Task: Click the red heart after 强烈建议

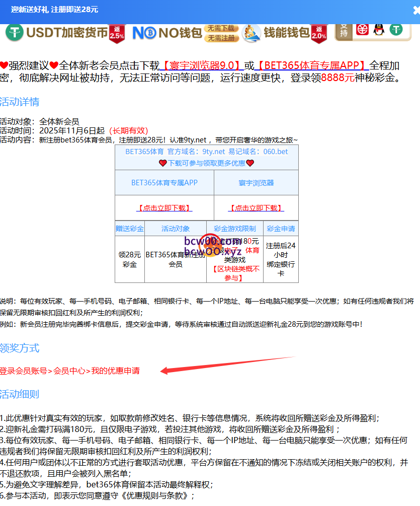Action: (x=54, y=65)
